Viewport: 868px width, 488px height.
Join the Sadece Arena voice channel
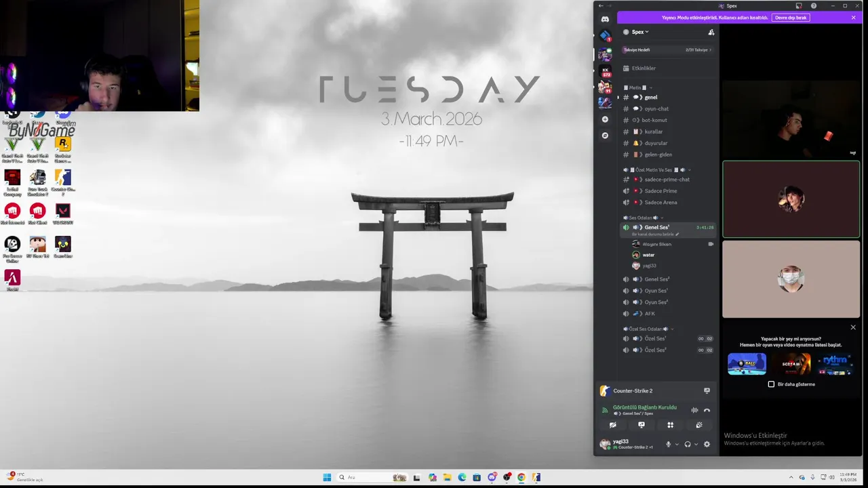[668, 203]
